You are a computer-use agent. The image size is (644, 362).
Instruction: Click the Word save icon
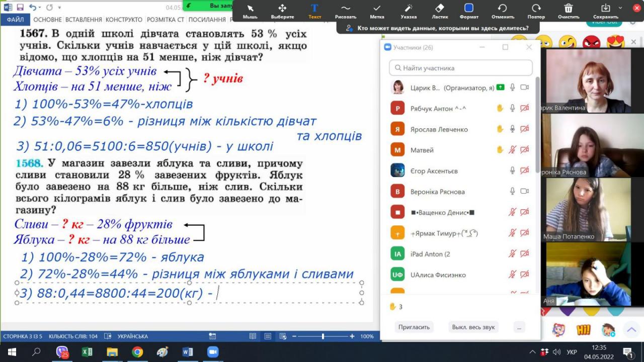(x=20, y=8)
